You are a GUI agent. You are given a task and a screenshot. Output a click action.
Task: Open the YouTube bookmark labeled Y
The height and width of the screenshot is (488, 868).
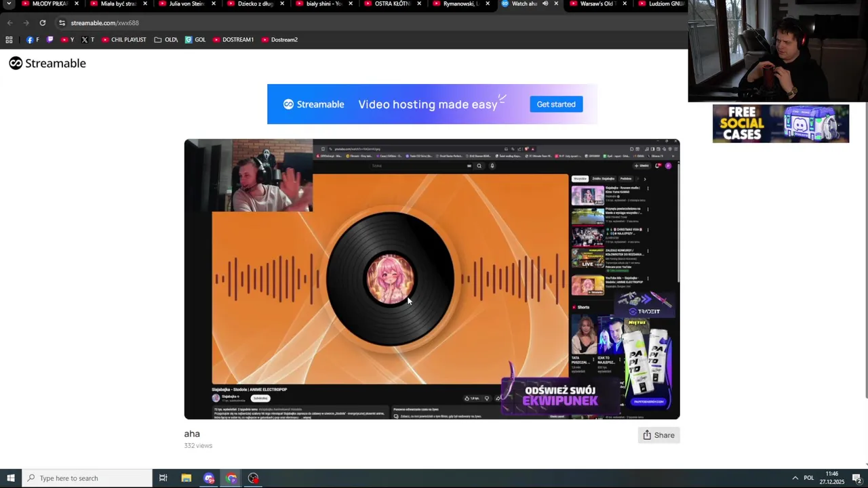pos(68,40)
